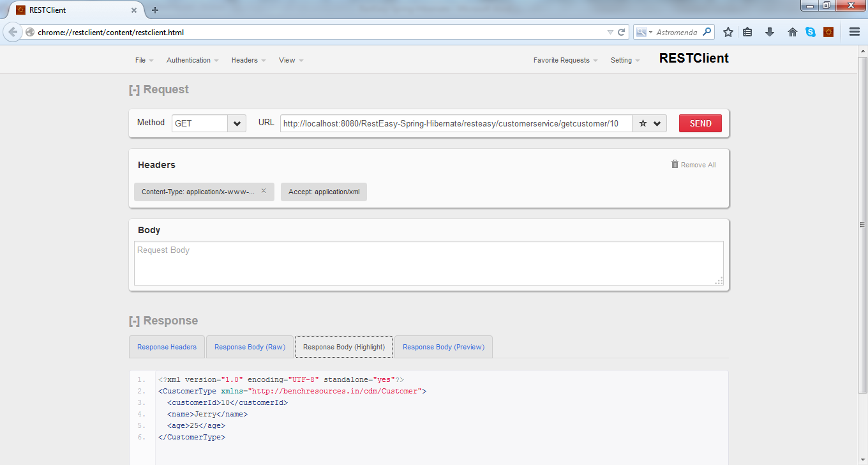Click the Remove All headers link
The image size is (868, 465).
[x=698, y=164]
